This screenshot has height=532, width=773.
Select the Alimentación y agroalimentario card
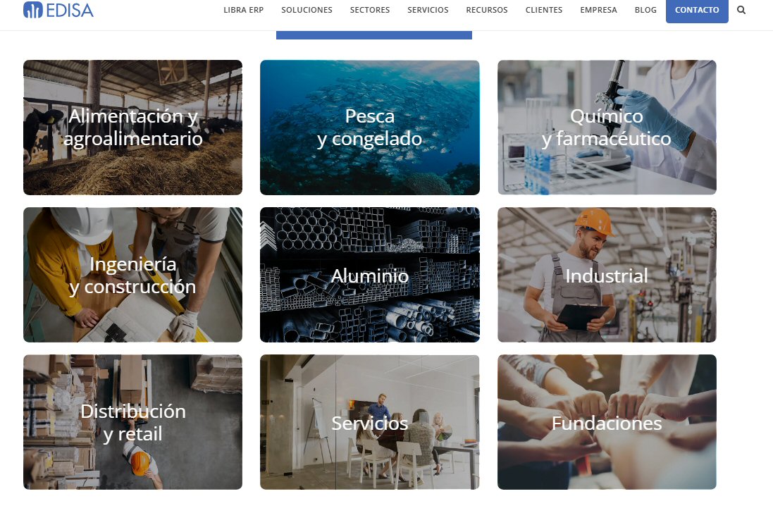coord(132,128)
